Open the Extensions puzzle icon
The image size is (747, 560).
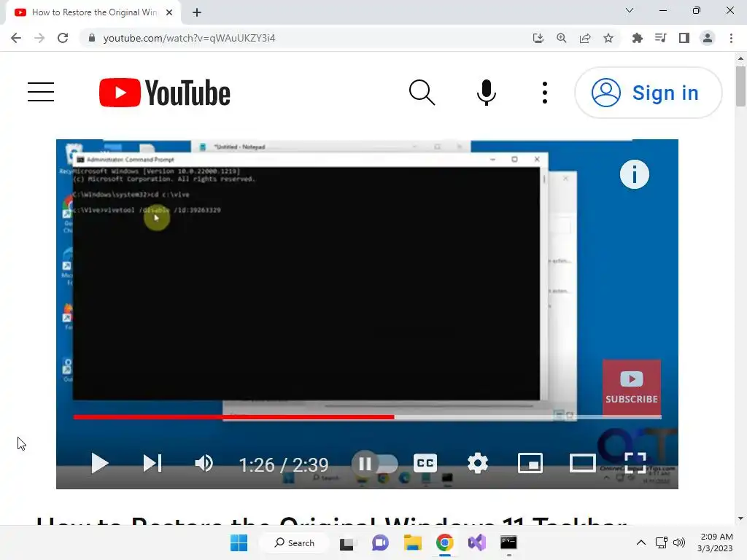pyautogui.click(x=637, y=38)
